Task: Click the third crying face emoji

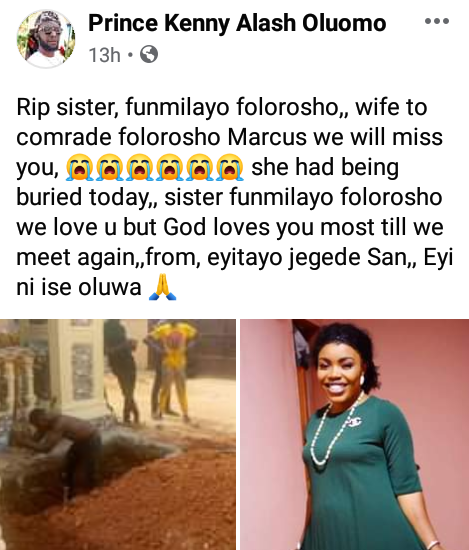Action: pyautogui.click(x=140, y=167)
